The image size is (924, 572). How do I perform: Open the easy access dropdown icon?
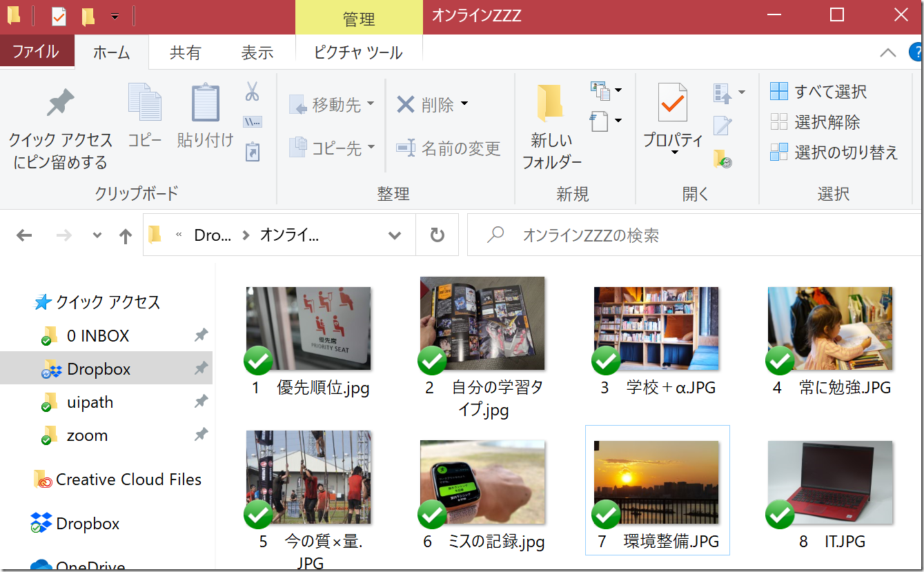pyautogui.click(x=607, y=121)
